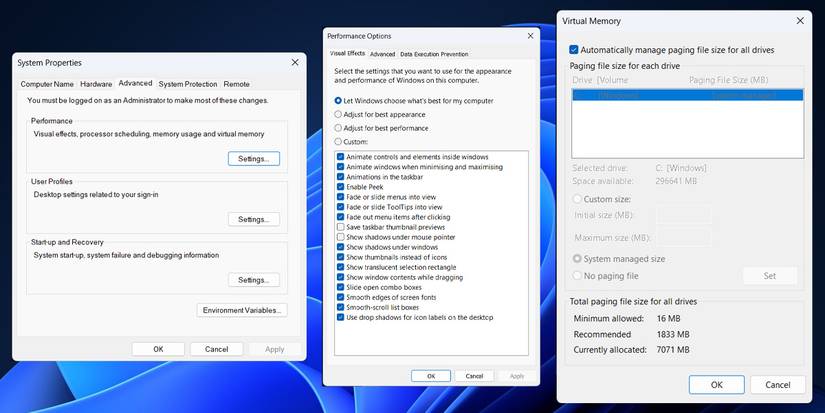Image resolution: width=825 pixels, height=413 pixels.
Task: Click OK in System Properties window
Action: 158,349
